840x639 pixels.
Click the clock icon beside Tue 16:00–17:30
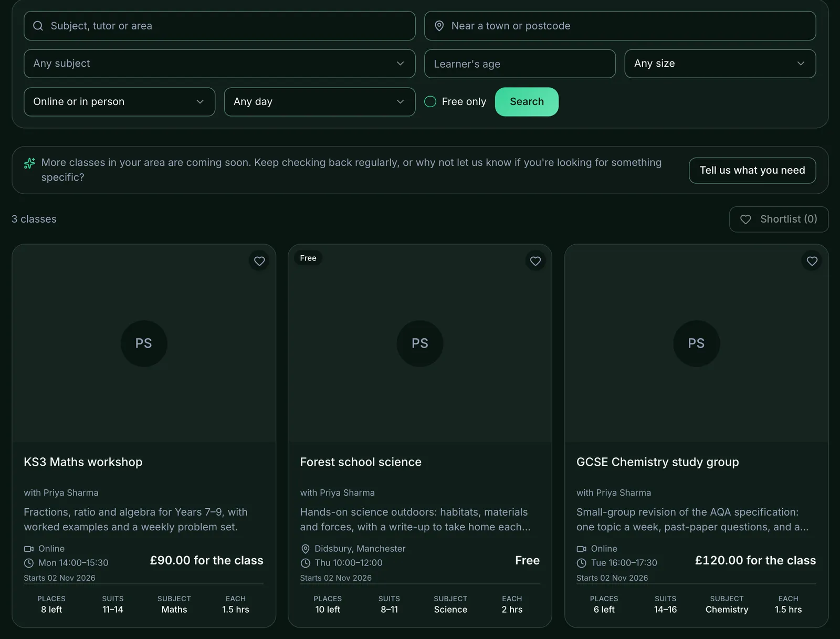pos(581,563)
